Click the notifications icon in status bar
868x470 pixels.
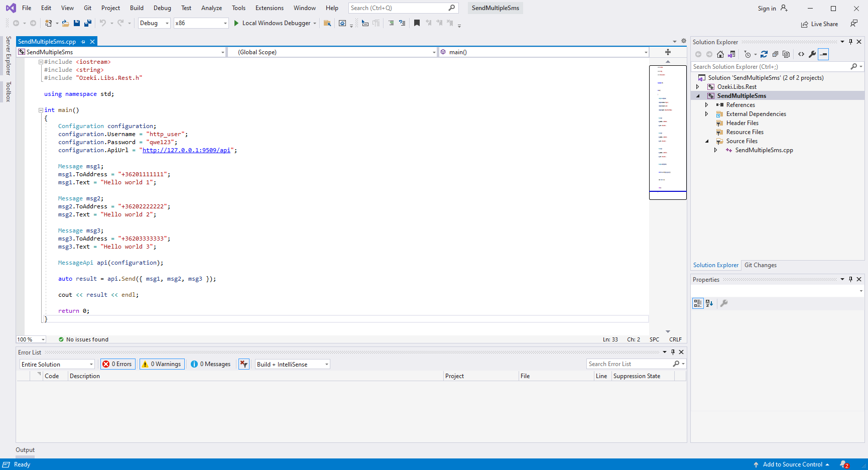tap(844, 464)
